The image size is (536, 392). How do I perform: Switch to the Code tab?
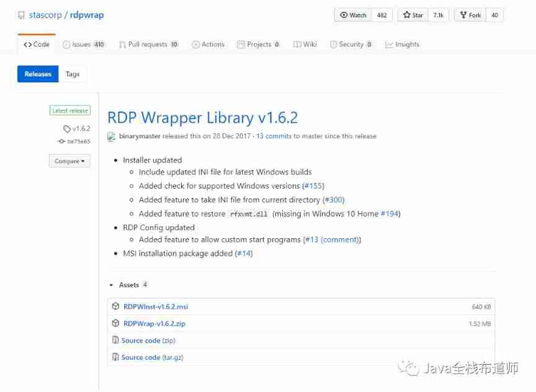point(37,45)
